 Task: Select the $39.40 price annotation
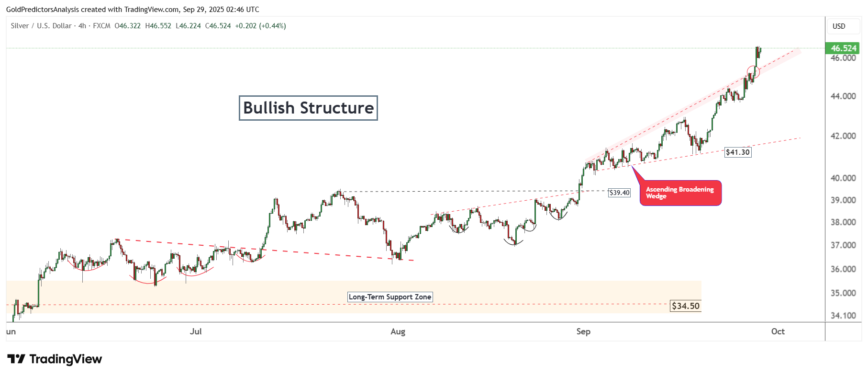pyautogui.click(x=619, y=193)
